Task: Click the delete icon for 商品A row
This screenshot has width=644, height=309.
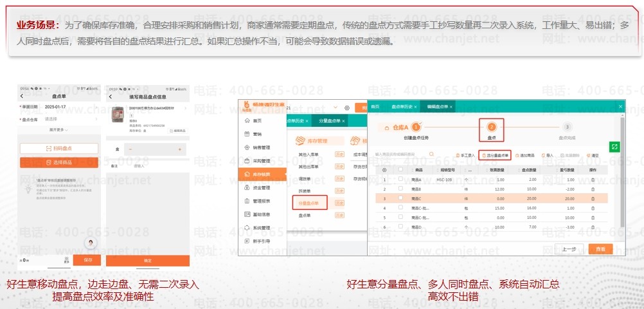Action: pyautogui.click(x=593, y=180)
